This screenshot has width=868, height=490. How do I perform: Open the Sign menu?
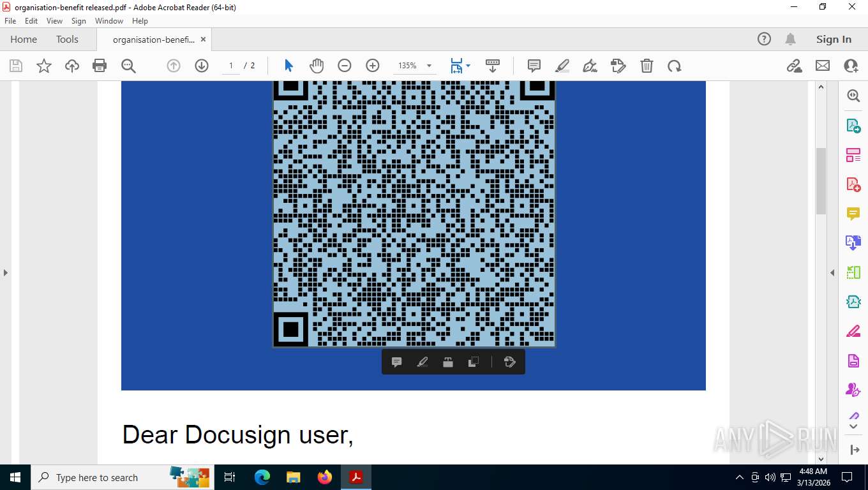click(x=79, y=21)
